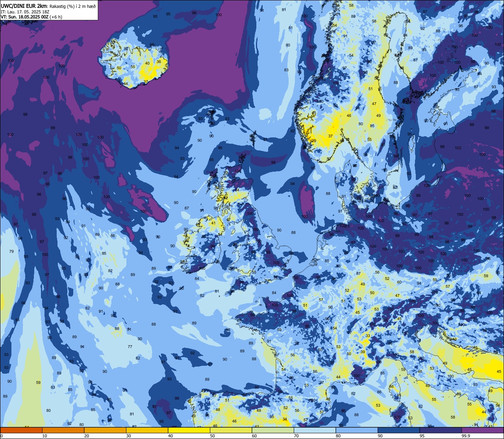Click the legend scale label '99.9'

(466, 436)
